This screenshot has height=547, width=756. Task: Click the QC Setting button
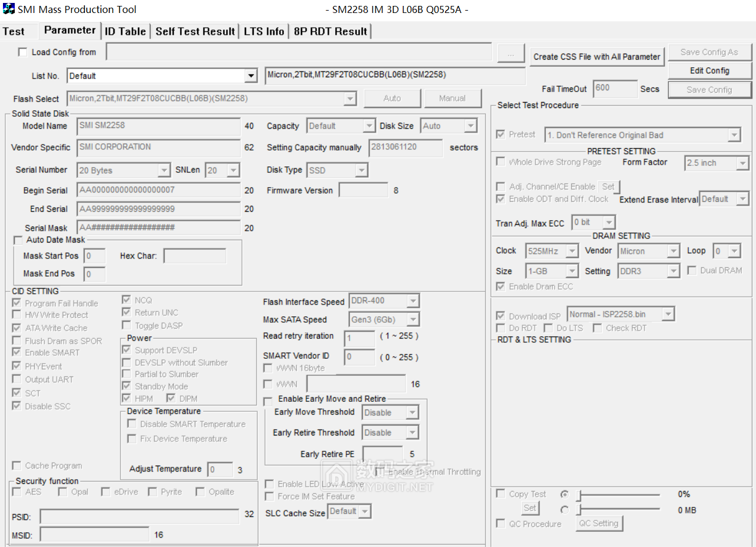pyautogui.click(x=599, y=523)
